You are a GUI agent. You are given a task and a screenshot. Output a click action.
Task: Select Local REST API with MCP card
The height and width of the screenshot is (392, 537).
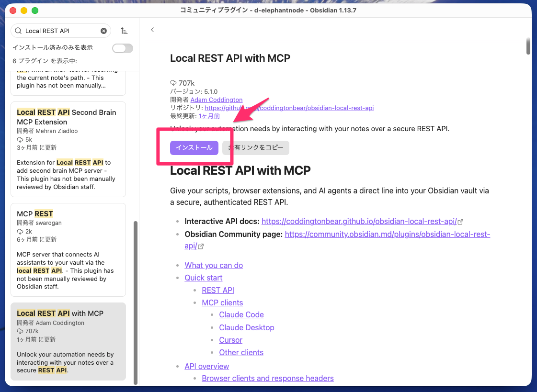(68, 341)
